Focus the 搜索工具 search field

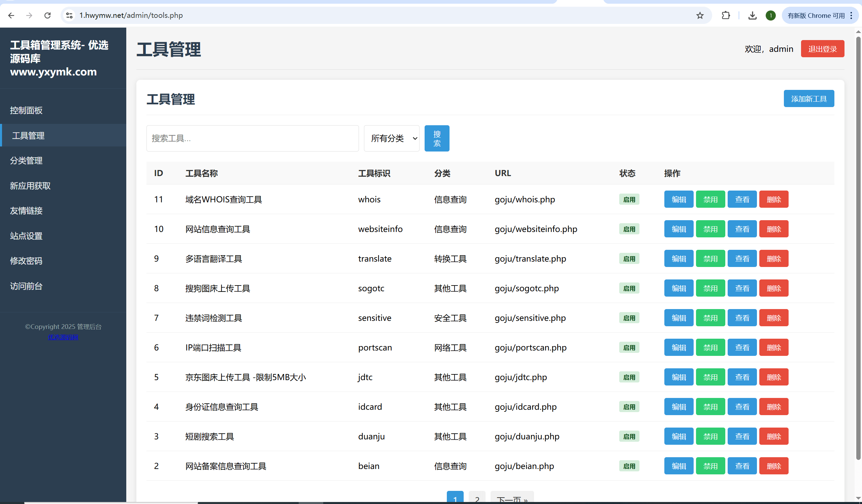(253, 138)
